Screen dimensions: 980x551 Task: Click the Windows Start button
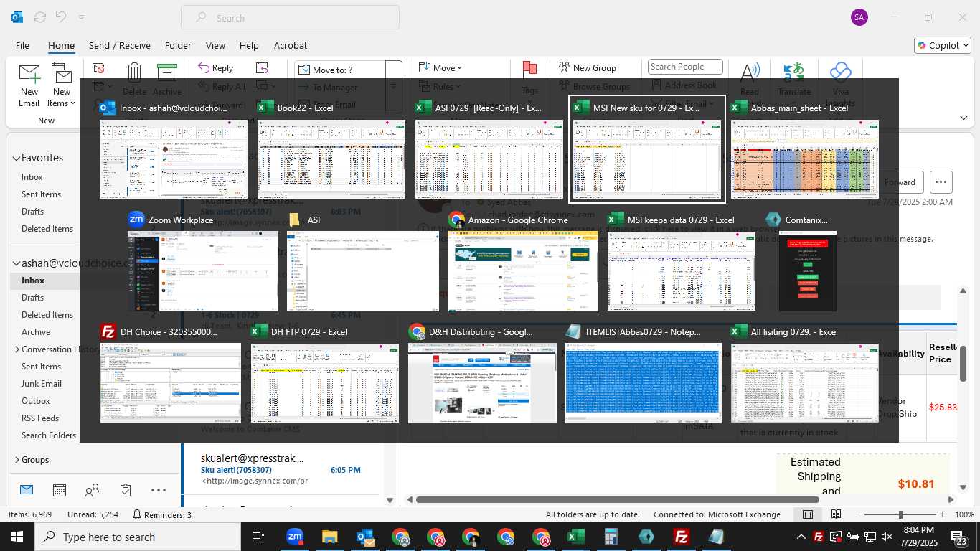[x=17, y=537]
